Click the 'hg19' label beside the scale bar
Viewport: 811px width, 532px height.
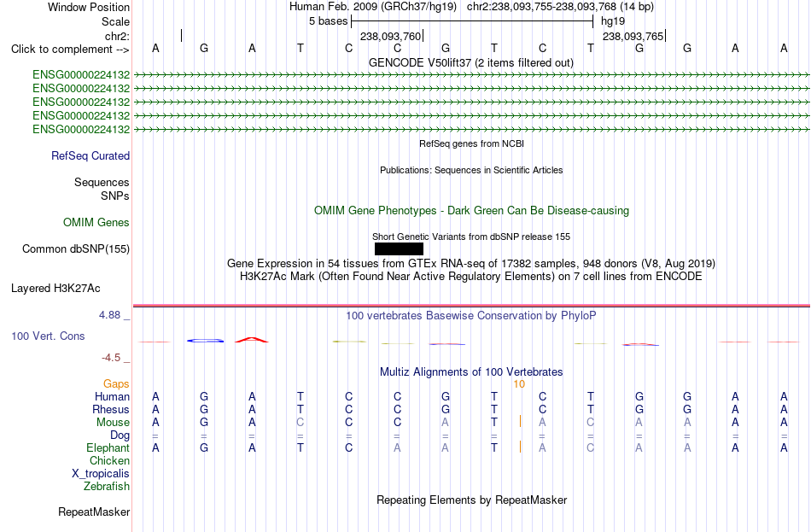(x=613, y=21)
